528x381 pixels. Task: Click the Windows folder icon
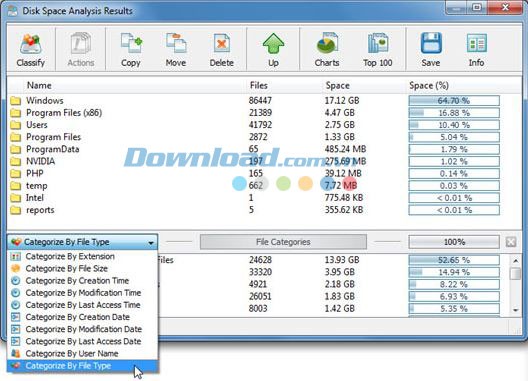click(x=15, y=101)
